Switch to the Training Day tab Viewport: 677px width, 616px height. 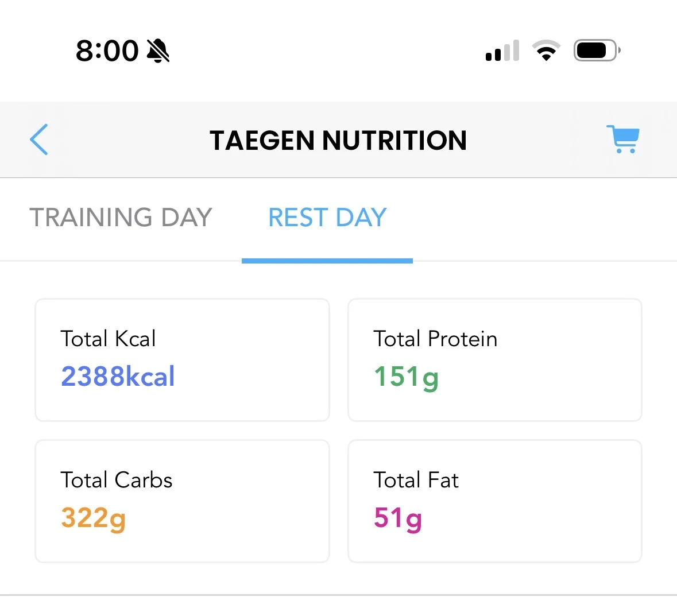point(121,217)
